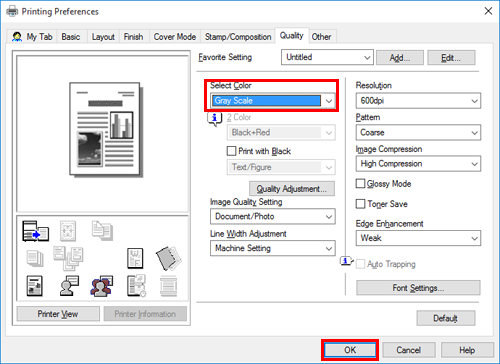Screen dimensions: 500x364
Task: Switch to the My Tab tab
Action: [x=32, y=37]
